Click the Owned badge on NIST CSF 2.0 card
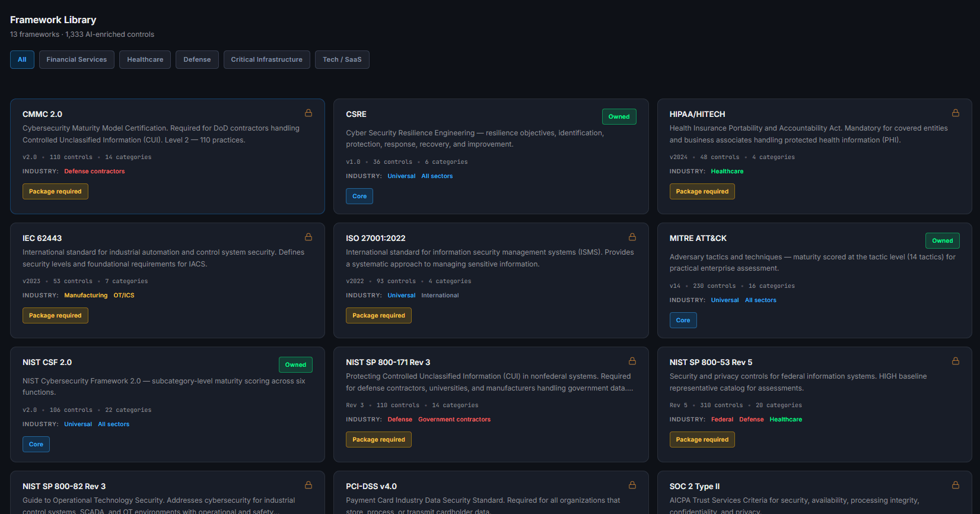 (295, 364)
